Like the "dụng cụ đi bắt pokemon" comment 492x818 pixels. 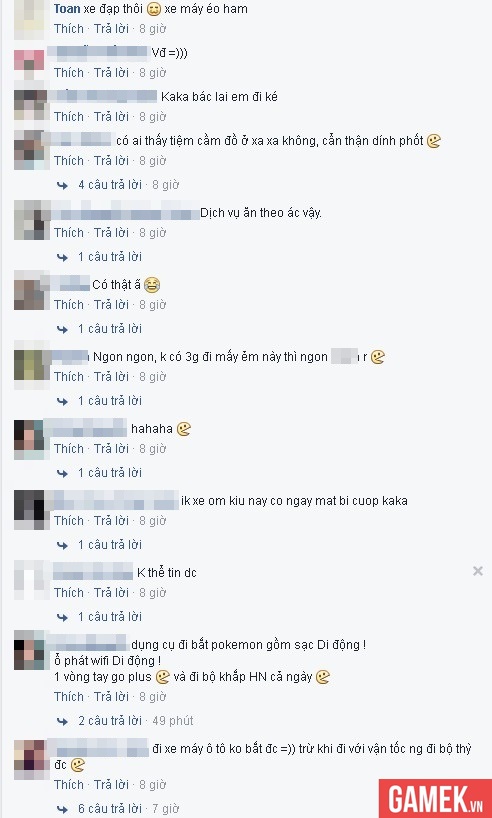(x=69, y=697)
